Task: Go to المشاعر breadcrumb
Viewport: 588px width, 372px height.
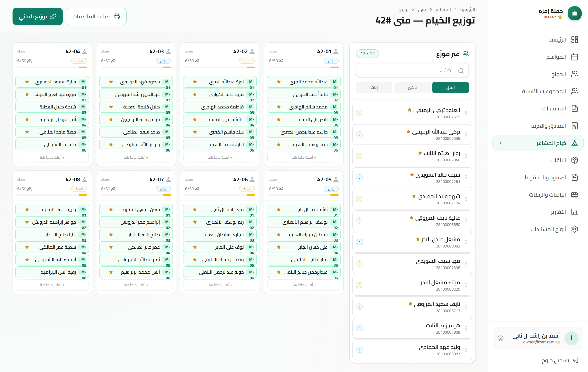Action: pyautogui.click(x=443, y=9)
